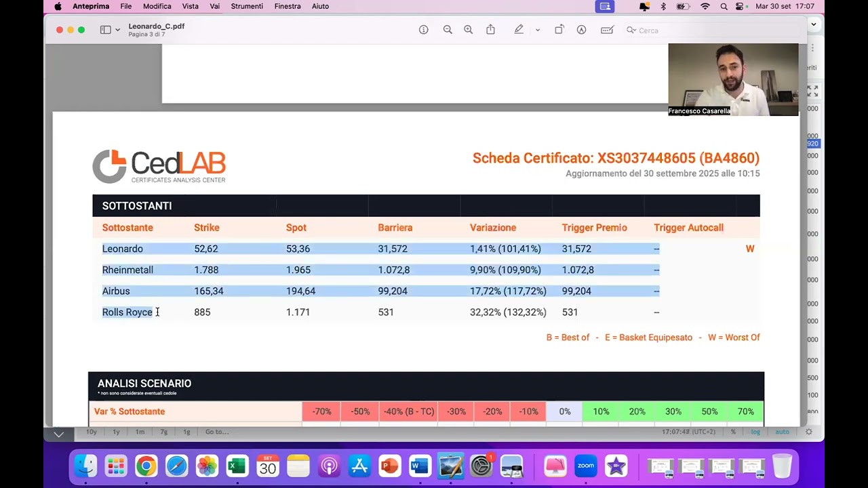Open PowerPoint from the Dock
Viewport: 868px width, 488px height.
coord(389,466)
